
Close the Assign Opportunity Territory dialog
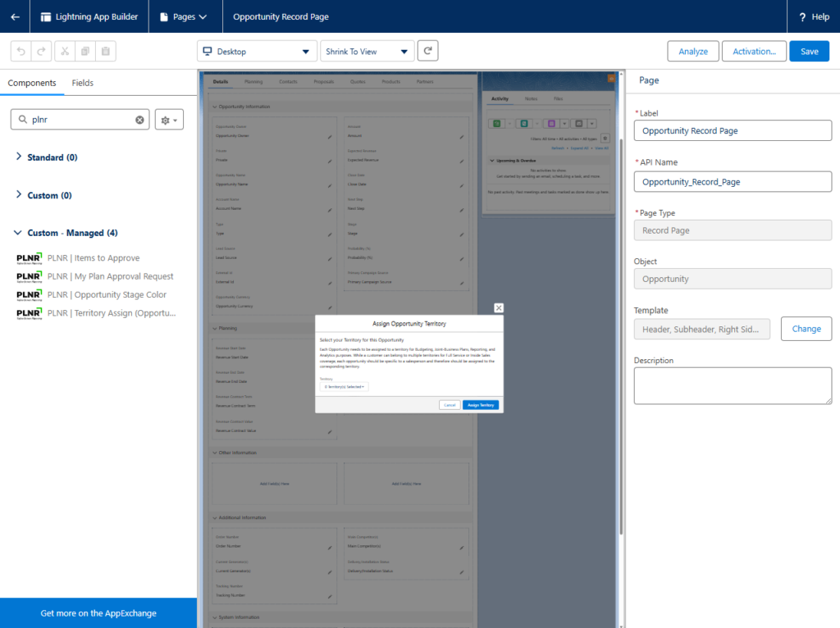[x=499, y=307]
